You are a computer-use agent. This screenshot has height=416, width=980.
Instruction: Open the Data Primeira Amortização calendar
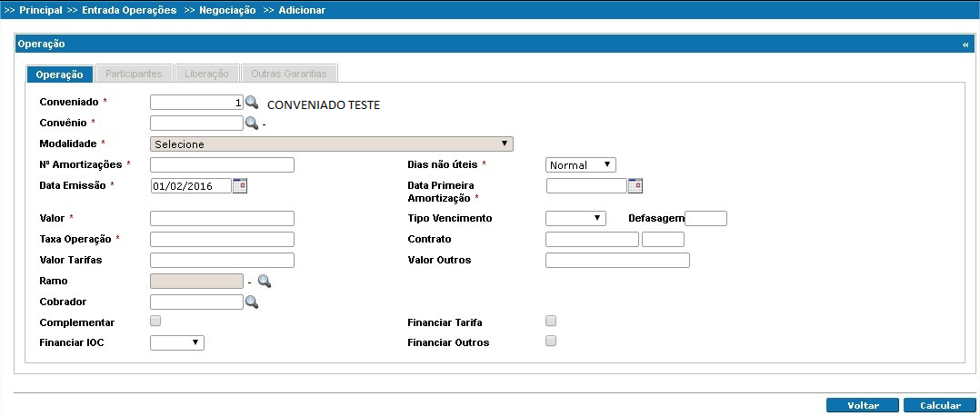point(635,186)
